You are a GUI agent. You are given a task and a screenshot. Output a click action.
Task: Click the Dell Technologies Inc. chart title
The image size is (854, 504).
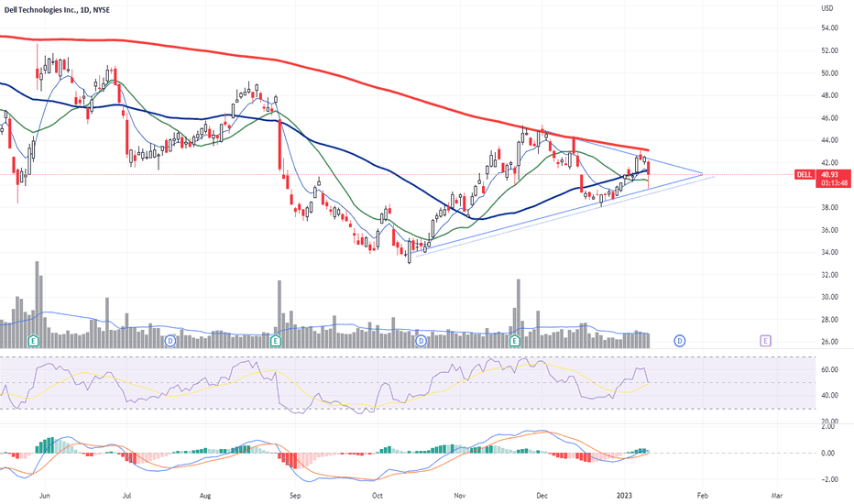click(x=57, y=9)
